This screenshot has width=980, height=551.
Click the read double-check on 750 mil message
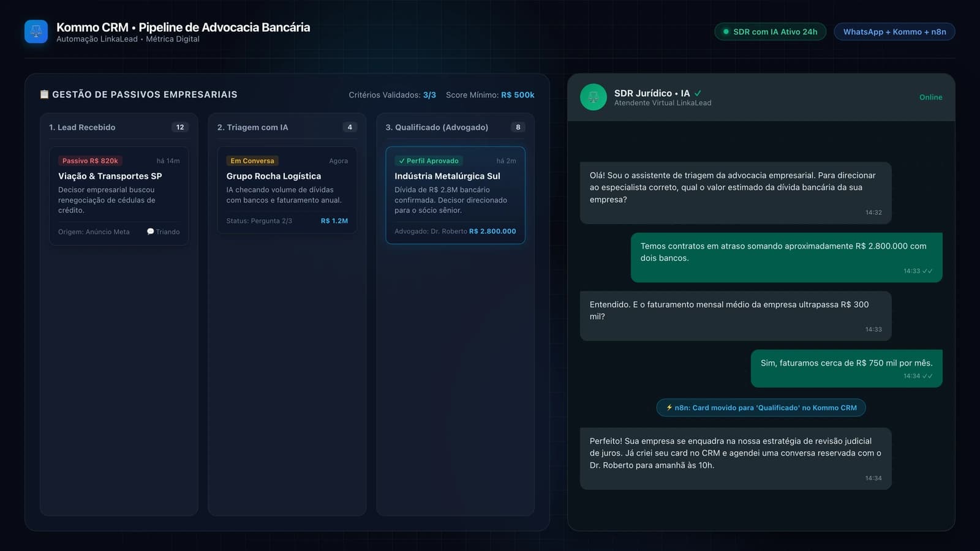point(927,376)
